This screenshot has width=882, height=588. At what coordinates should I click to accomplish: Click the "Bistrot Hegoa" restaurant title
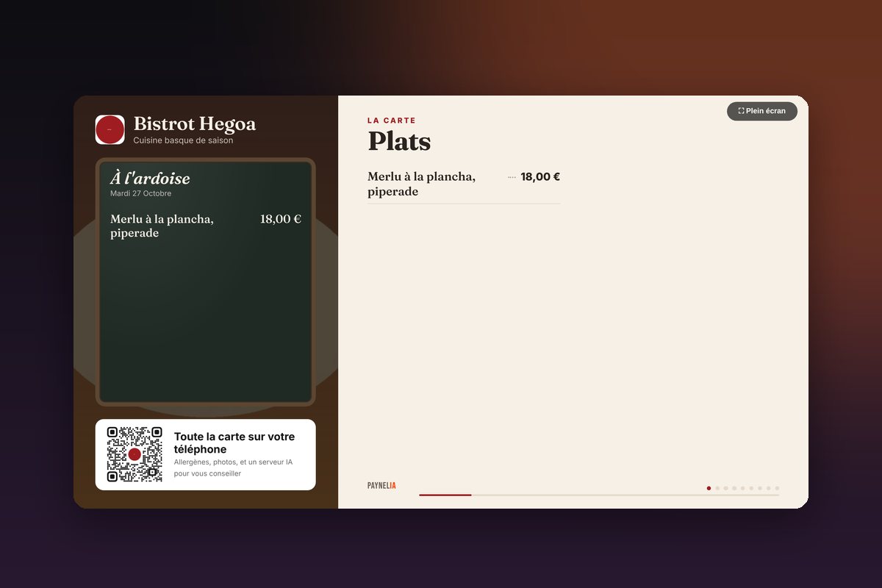pos(195,123)
